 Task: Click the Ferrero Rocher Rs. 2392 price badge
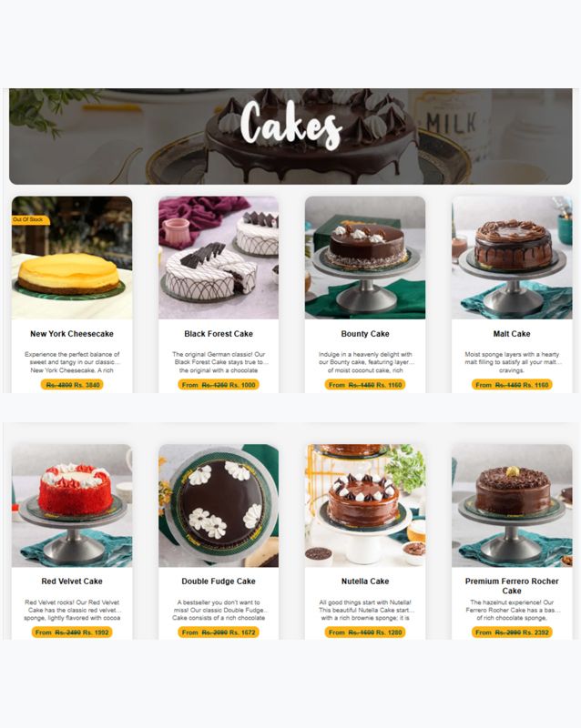pos(512,632)
